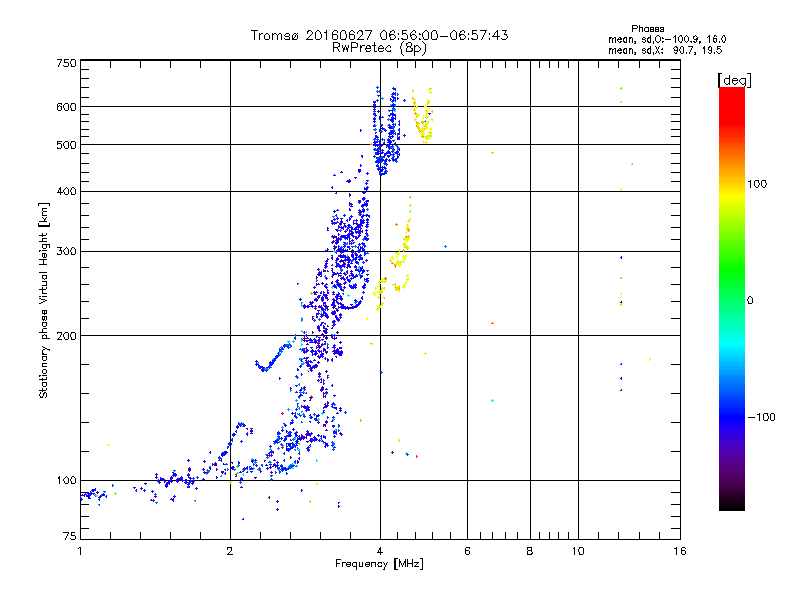This screenshot has width=800, height=600.
Task: Click y-axis tick label '400'
Action: tap(67, 191)
